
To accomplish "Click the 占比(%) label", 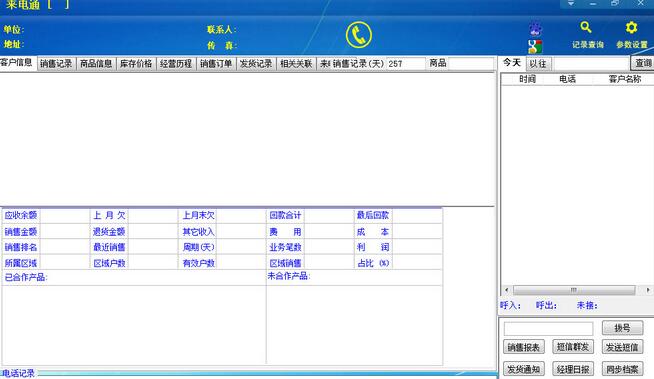I will click(373, 263).
